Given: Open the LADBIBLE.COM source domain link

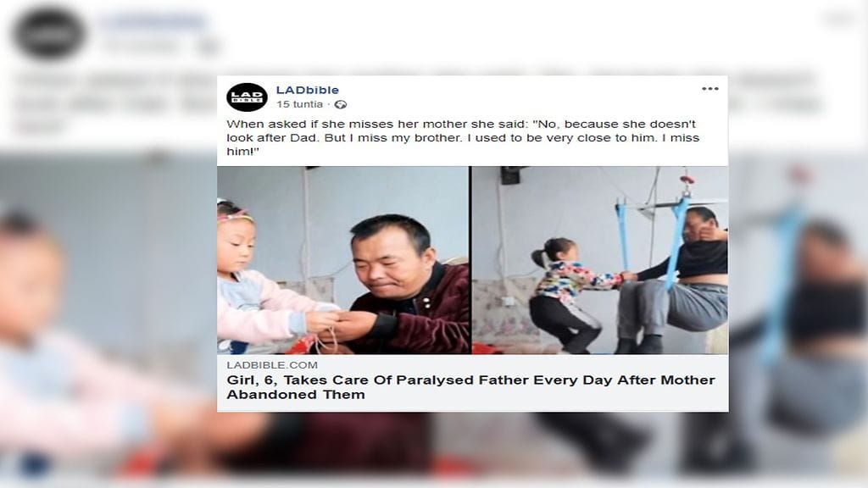Looking at the screenshot, I should tap(272, 365).
